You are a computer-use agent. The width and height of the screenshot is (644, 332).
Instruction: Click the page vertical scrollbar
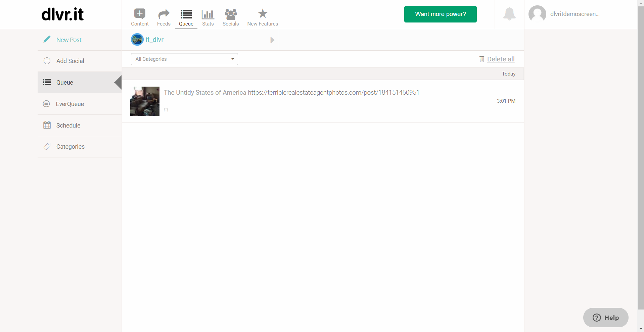641,158
